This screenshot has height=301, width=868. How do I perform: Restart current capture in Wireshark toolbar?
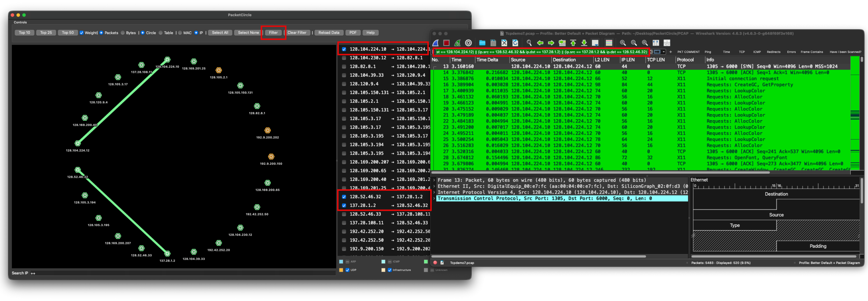click(457, 43)
